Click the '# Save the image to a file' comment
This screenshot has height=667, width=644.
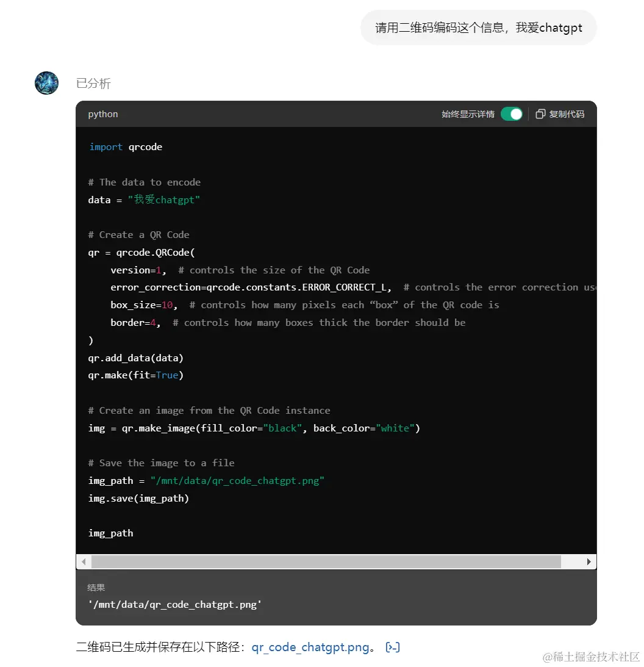pos(161,463)
